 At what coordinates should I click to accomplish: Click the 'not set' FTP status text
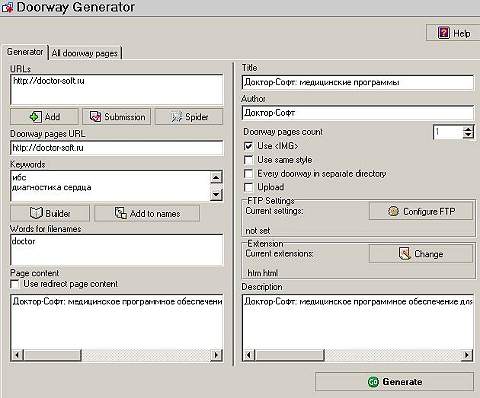click(x=258, y=231)
